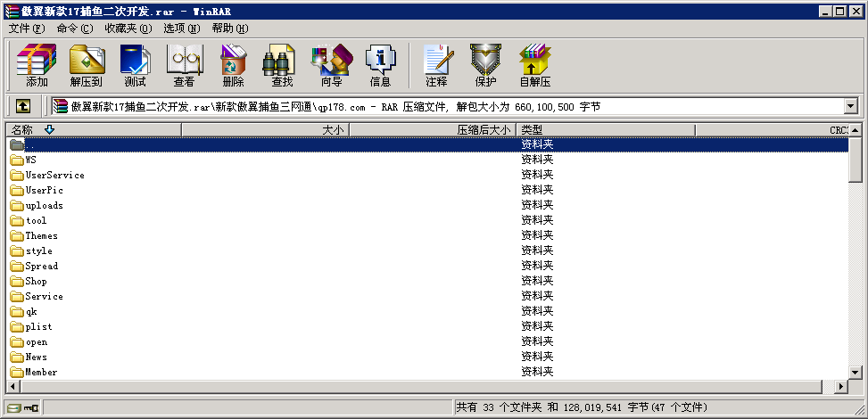This screenshot has height=419, width=868.
Task: Open the 选项 (Options) menu
Action: click(181, 29)
